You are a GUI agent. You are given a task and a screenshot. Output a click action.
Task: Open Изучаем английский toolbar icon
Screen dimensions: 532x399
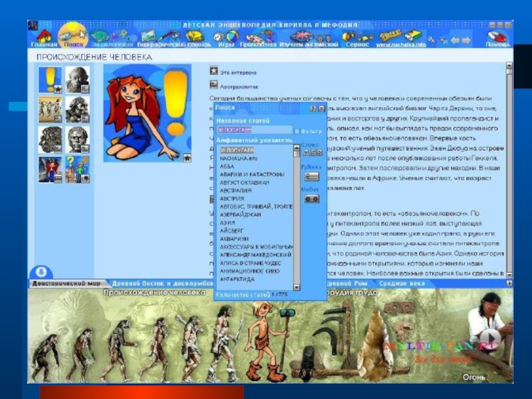[x=309, y=39]
